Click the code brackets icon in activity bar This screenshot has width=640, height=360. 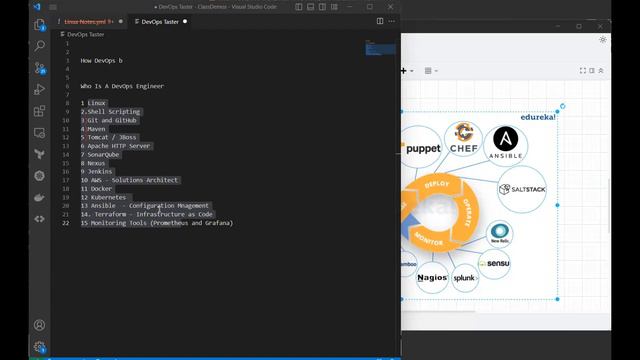coord(40,219)
